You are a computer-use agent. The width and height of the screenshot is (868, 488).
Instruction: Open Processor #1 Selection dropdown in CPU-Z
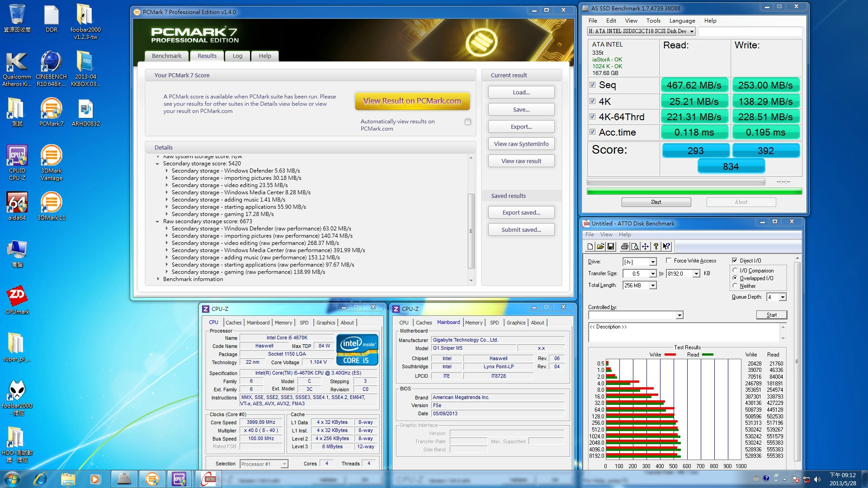coord(284,464)
